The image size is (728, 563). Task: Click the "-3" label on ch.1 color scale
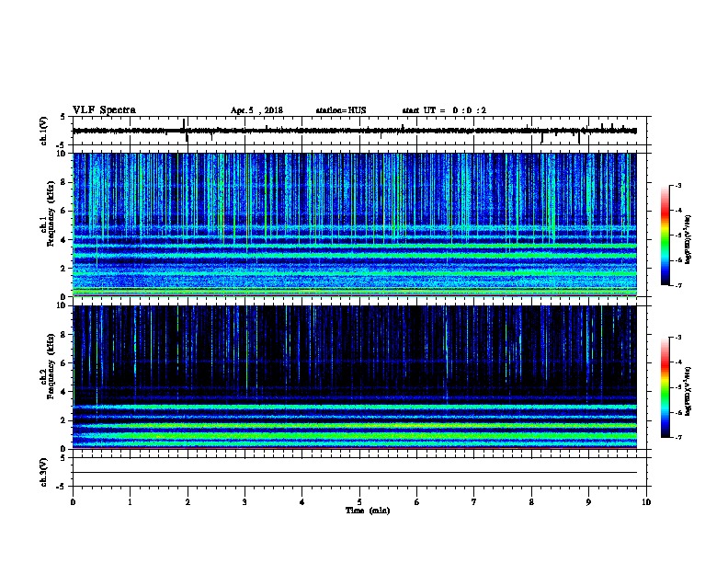click(x=677, y=185)
